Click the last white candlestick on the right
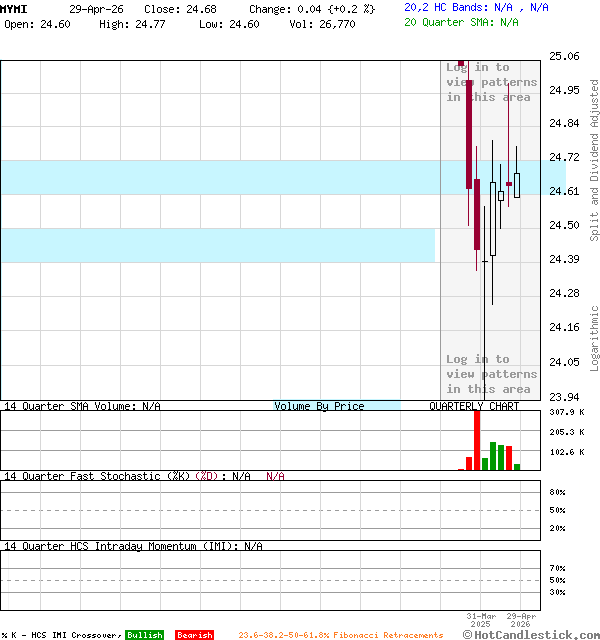 (x=516, y=184)
